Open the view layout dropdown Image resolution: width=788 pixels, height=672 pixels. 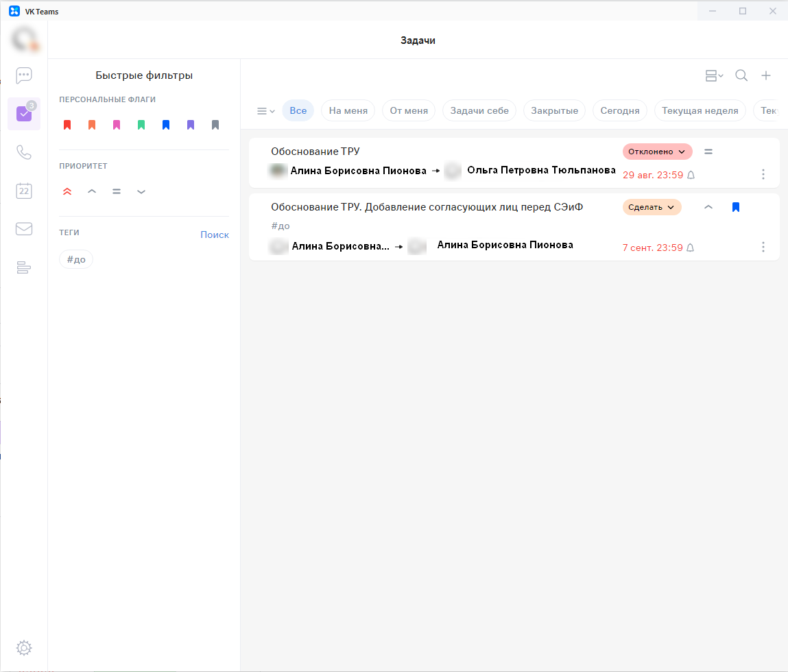(714, 75)
